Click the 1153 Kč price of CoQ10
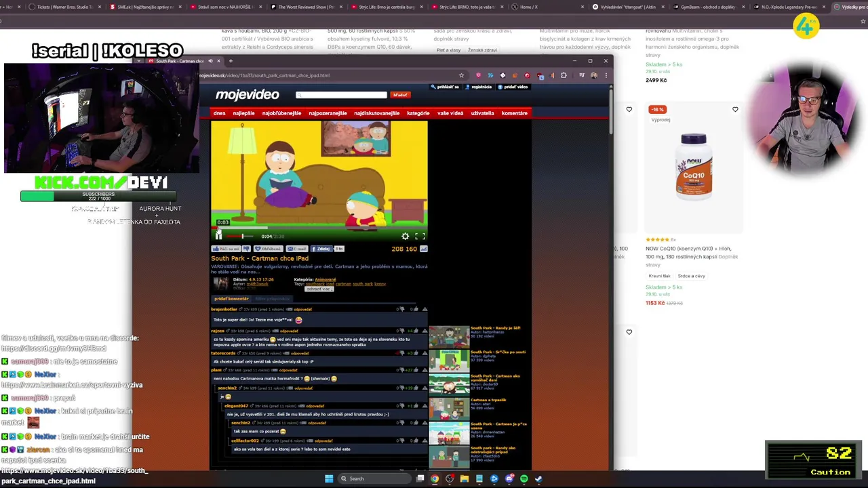Screen dimensions: 868x488 click(x=655, y=303)
